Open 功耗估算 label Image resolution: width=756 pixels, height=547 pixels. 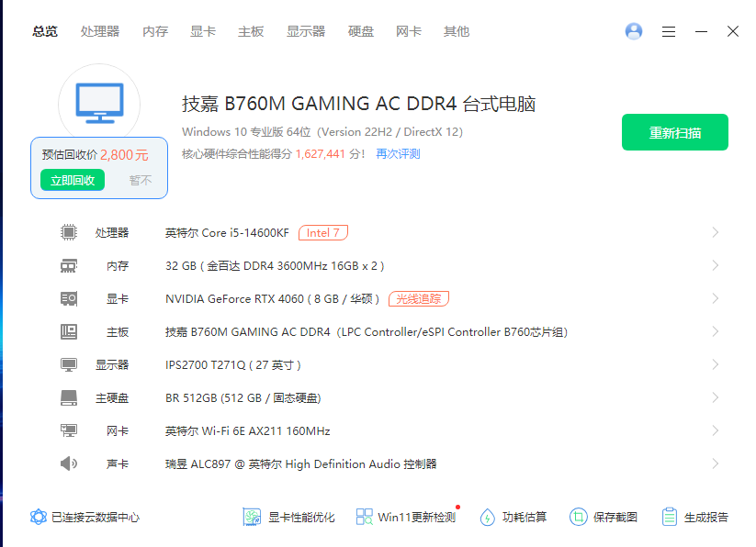click(525, 518)
